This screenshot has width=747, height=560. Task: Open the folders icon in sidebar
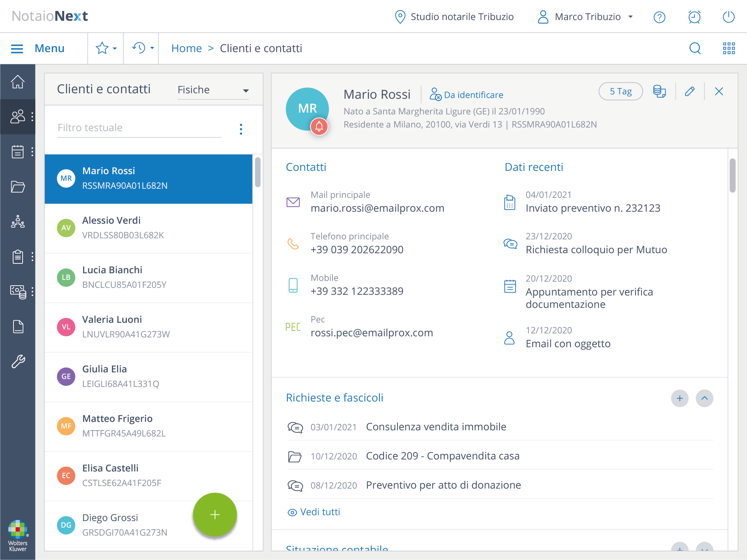click(17, 187)
